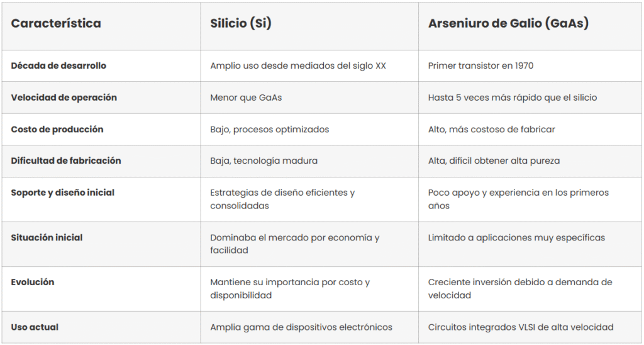Select the Década de desarrollo row label
The width and height of the screenshot is (644, 345).
coord(58,66)
